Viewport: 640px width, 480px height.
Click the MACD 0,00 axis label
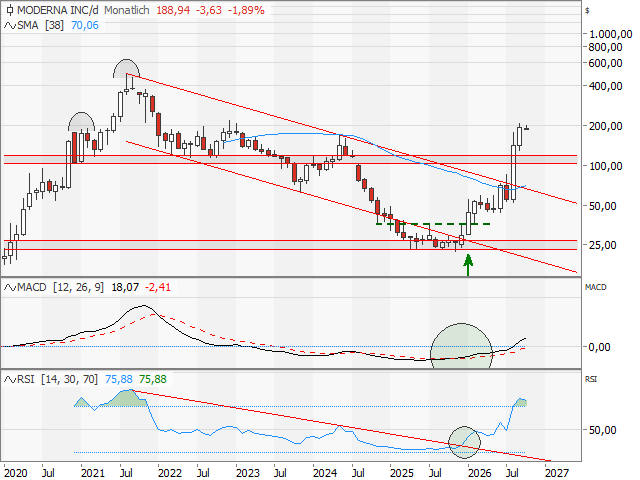[600, 347]
